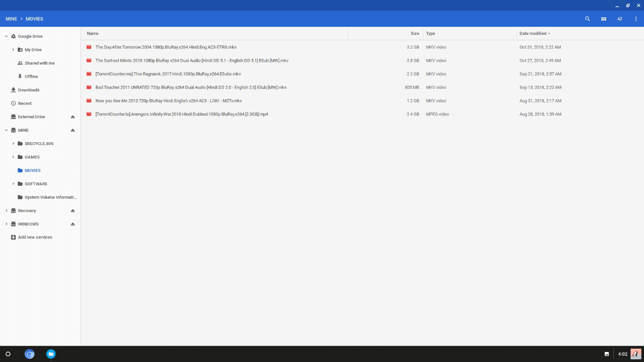
Task: Open the notification image icon in tray
Action: coord(607,354)
